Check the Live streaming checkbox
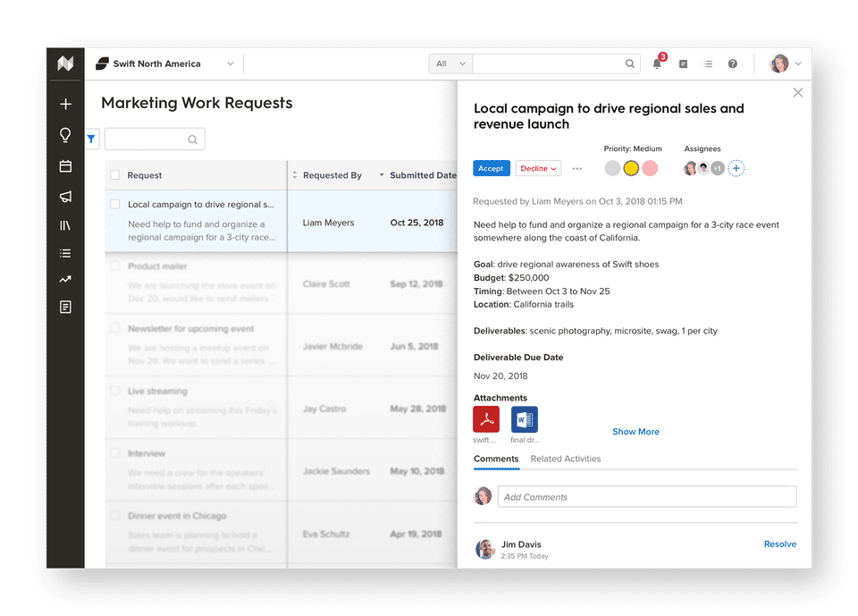The height and width of the screenshot is (616, 858). (x=115, y=391)
